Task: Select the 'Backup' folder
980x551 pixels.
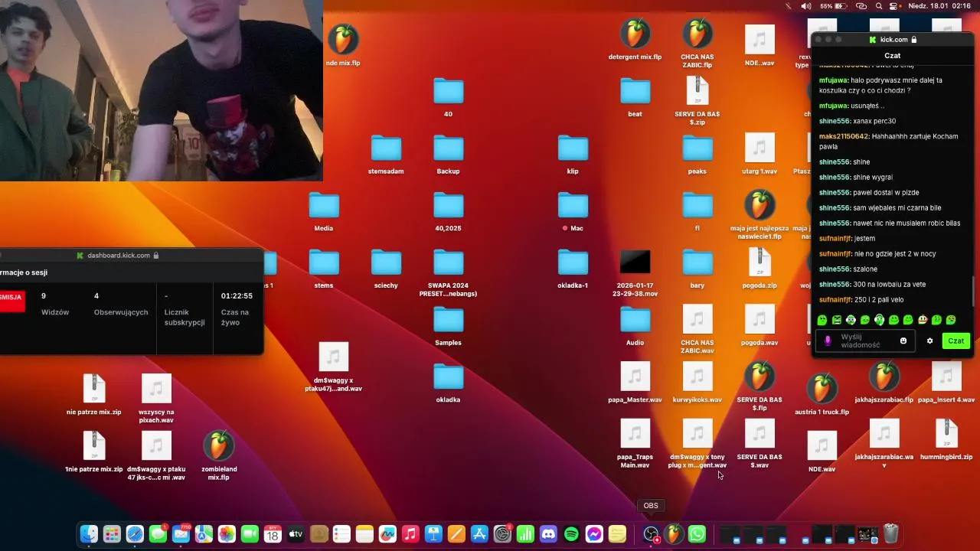Action: 448,155
